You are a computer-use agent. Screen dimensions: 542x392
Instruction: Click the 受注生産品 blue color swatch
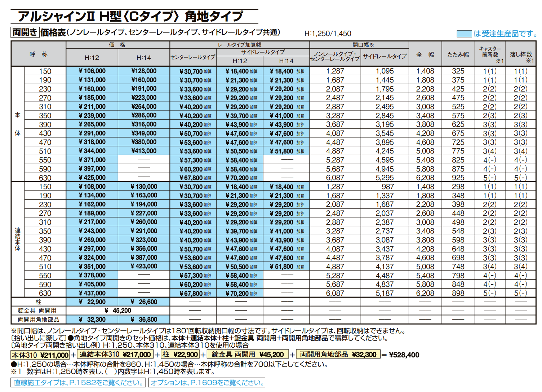pos(465,33)
